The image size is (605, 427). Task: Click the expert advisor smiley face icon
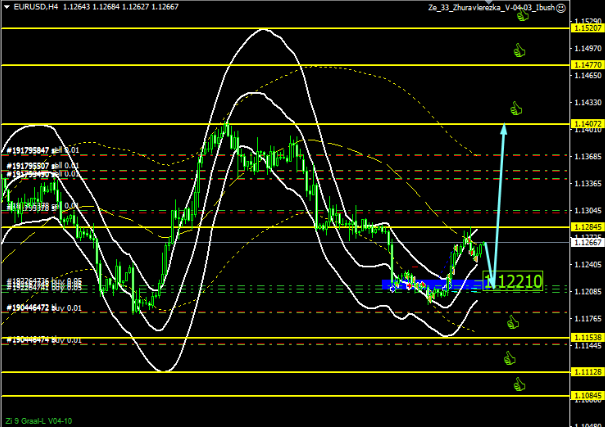562,8
